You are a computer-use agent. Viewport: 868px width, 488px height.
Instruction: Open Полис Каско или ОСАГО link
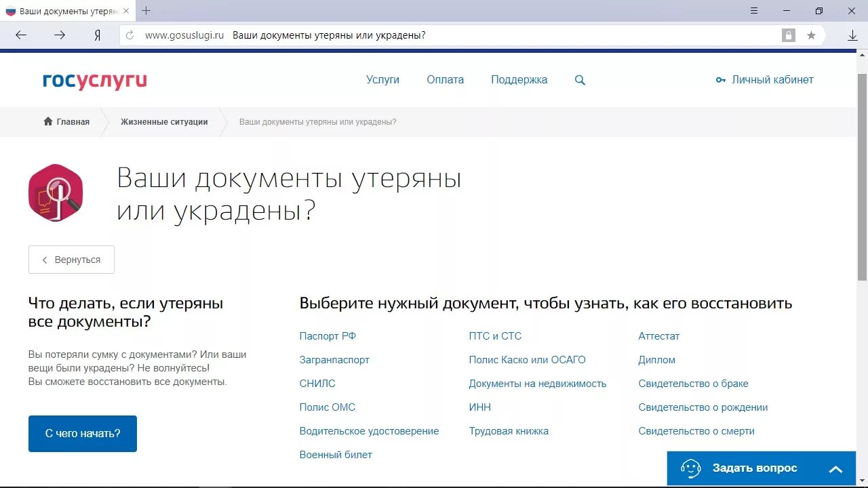tap(527, 360)
